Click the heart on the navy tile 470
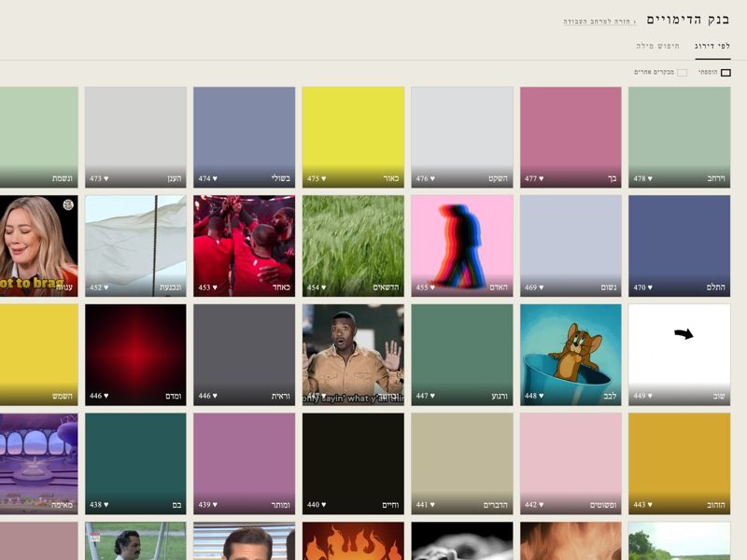 (650, 287)
